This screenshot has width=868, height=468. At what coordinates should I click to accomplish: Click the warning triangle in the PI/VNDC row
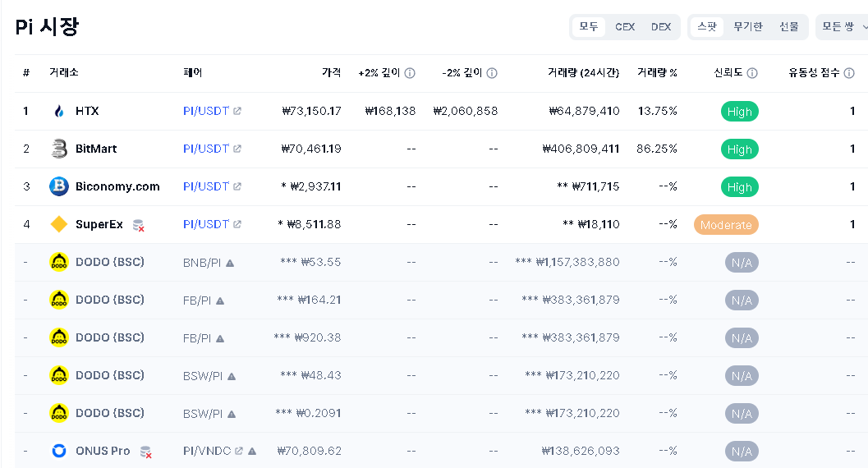(x=252, y=452)
